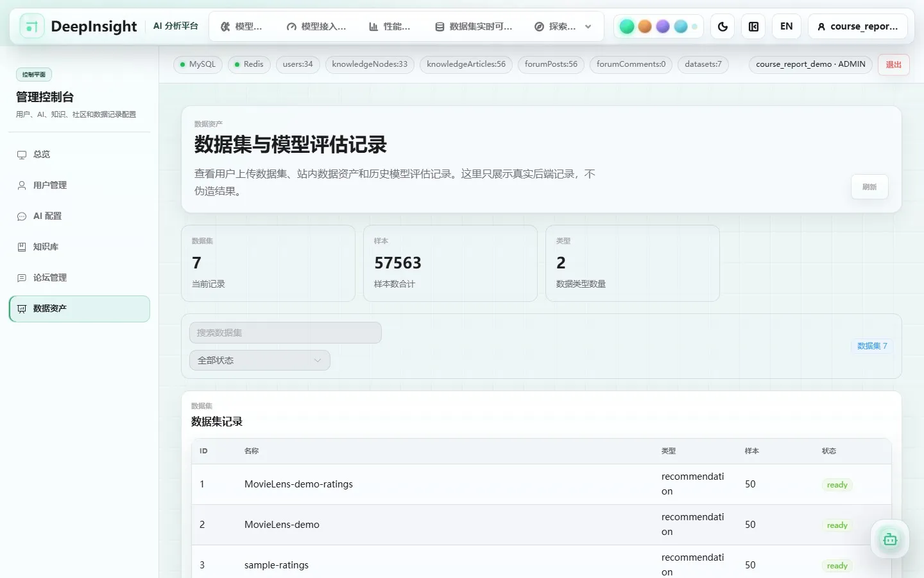Toggle dark mode with moon icon

723,26
